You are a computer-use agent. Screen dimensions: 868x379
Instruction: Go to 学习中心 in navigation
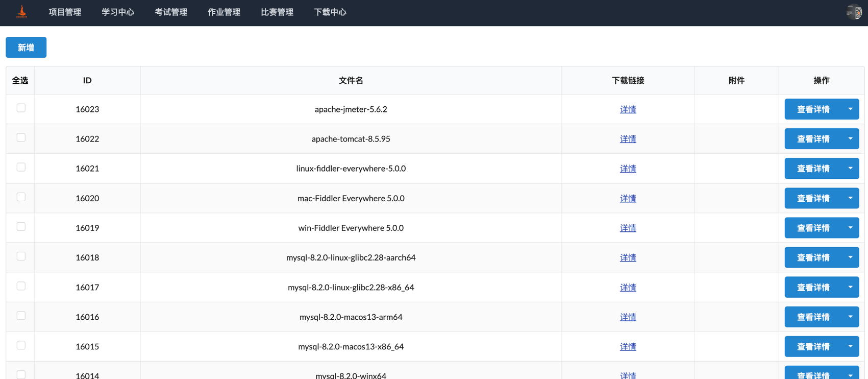pyautogui.click(x=118, y=12)
